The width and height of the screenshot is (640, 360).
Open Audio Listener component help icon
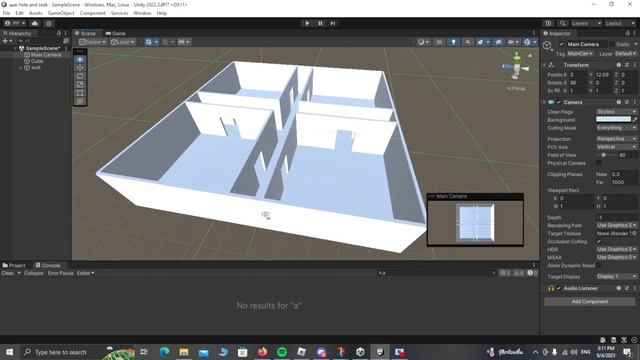coord(619,288)
